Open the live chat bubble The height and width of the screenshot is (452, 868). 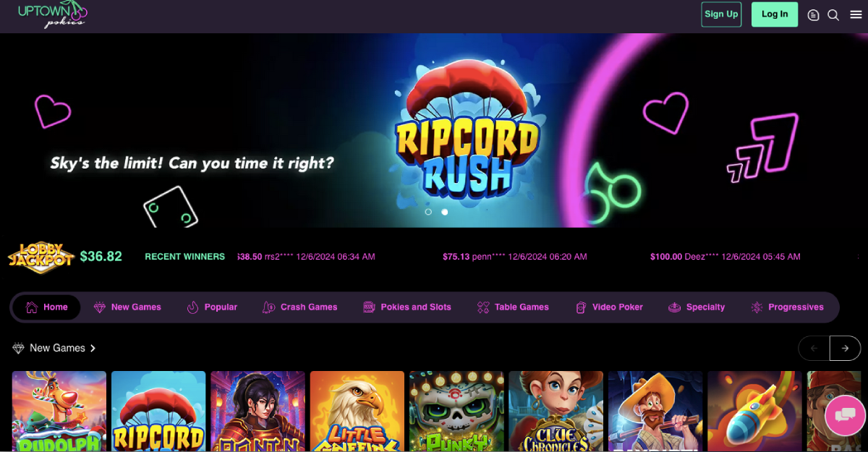(845, 414)
